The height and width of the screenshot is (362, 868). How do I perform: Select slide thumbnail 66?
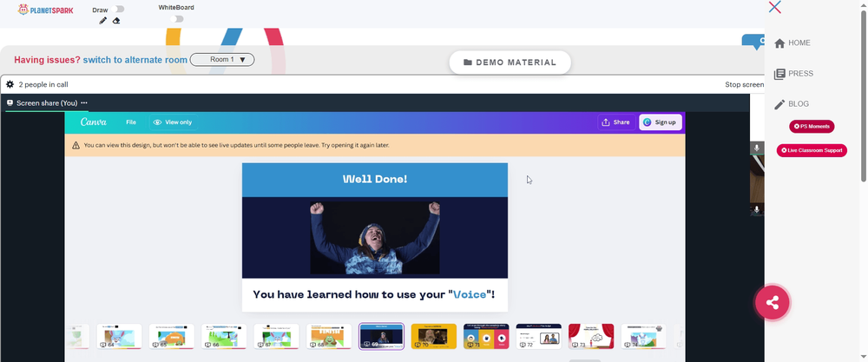coord(224,337)
